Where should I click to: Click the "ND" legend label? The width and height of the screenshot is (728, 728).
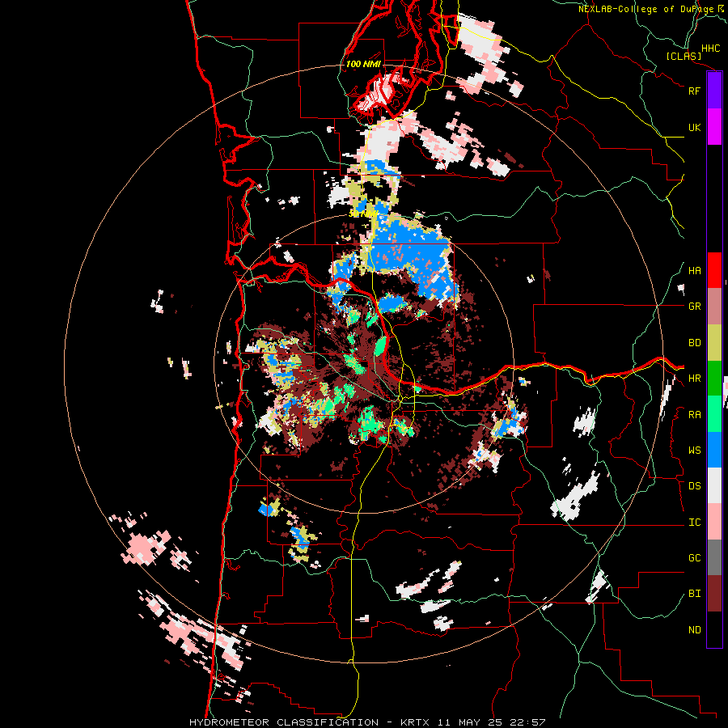click(694, 629)
